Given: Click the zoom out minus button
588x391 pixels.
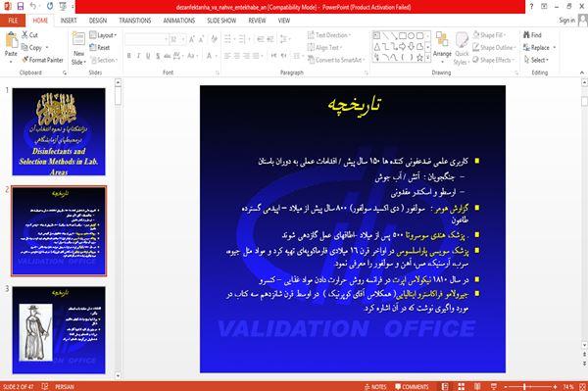Looking at the screenshot, I should (506, 386).
